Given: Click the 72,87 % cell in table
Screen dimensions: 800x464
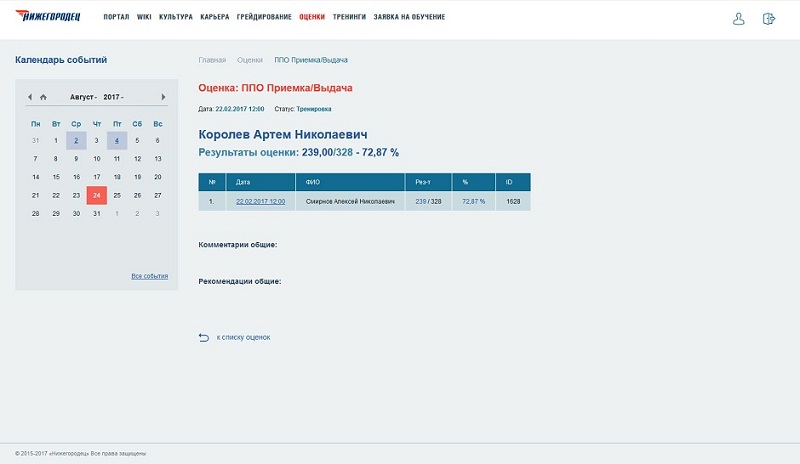Looking at the screenshot, I should click(473, 201).
